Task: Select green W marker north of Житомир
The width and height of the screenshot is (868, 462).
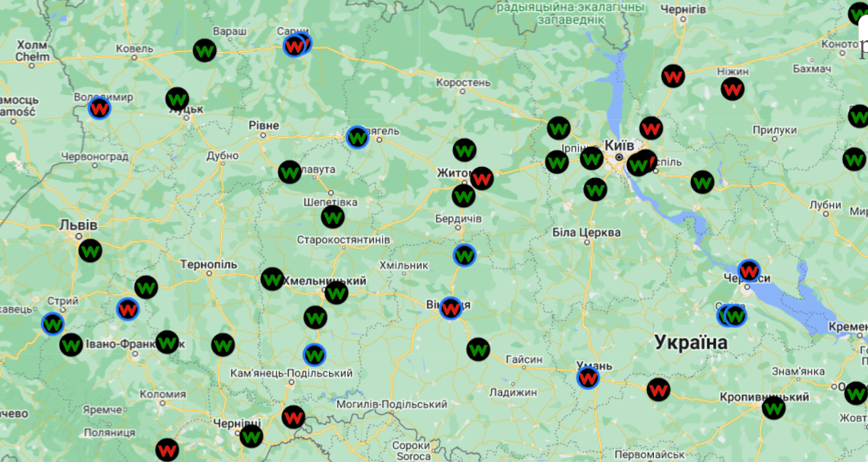Action: point(464,150)
